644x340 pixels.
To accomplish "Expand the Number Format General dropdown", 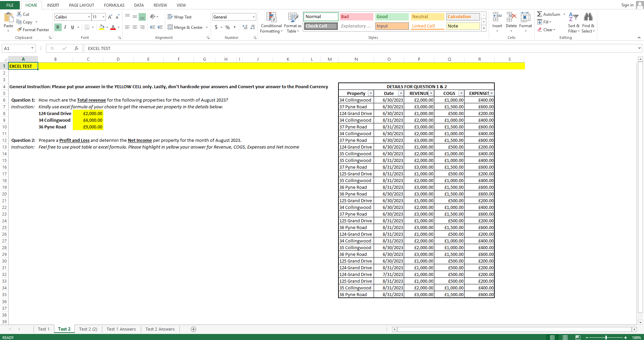I will pos(254,17).
